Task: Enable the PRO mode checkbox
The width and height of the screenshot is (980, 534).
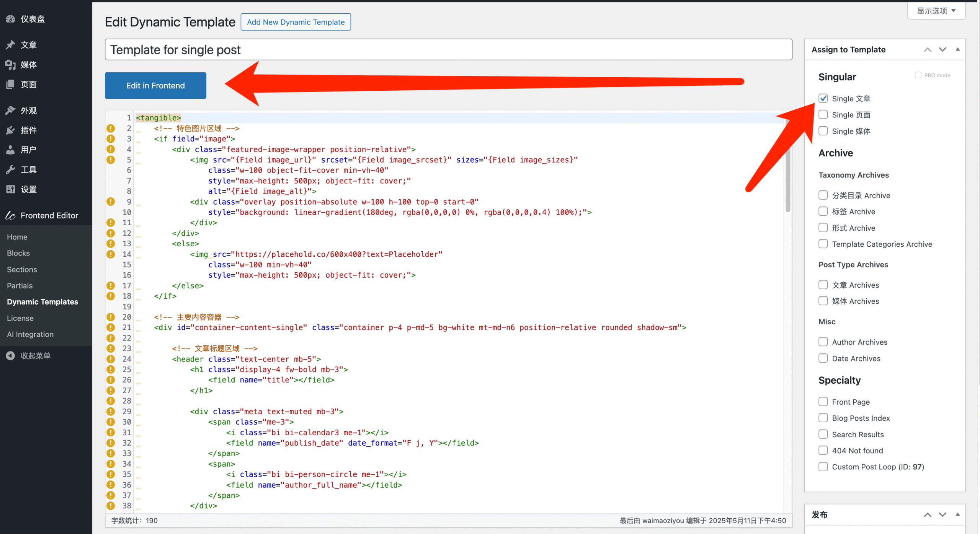Action: [x=918, y=75]
